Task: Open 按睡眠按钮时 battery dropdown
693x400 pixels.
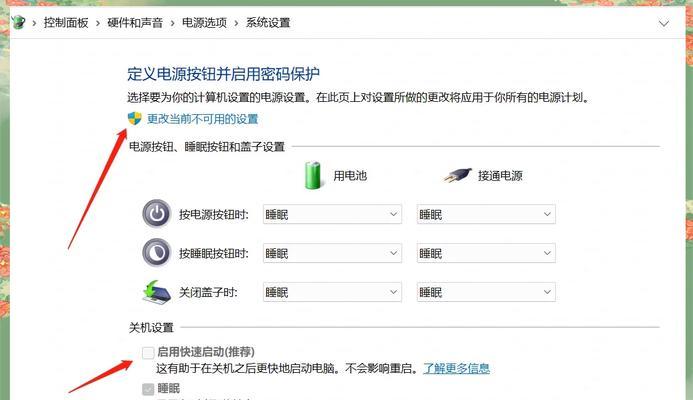Action: 332,253
